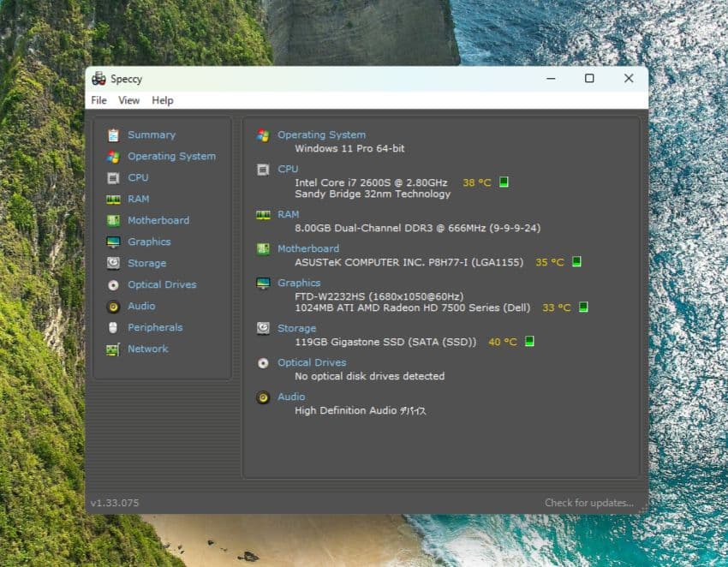Viewport: 728px width, 567px height.
Task: Open Storage using its sidebar icon
Action: [x=116, y=263]
